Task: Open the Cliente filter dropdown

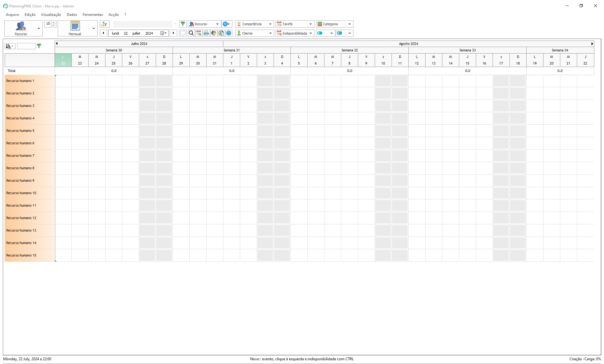Action: click(255, 33)
